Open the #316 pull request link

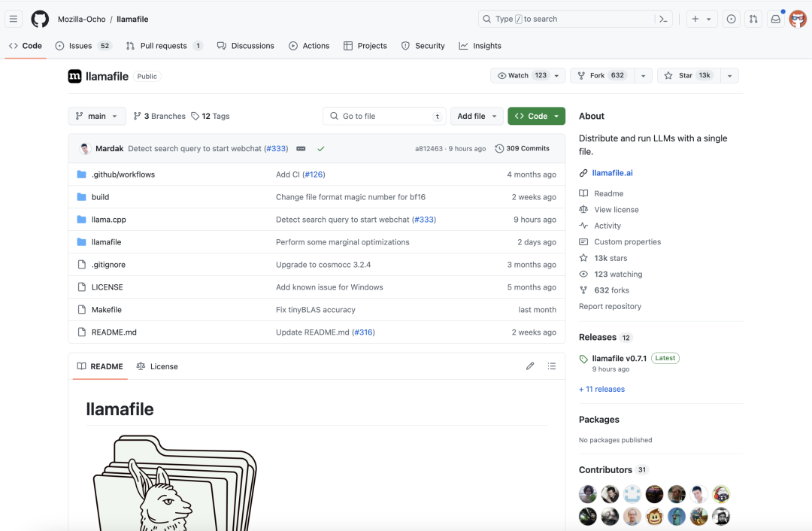pyautogui.click(x=363, y=332)
